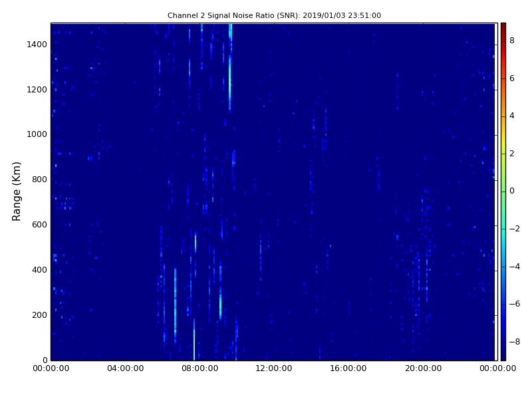Screen dimensions: 532x399
Task: Click the 200 tick label on range axis
Action: tap(39, 315)
